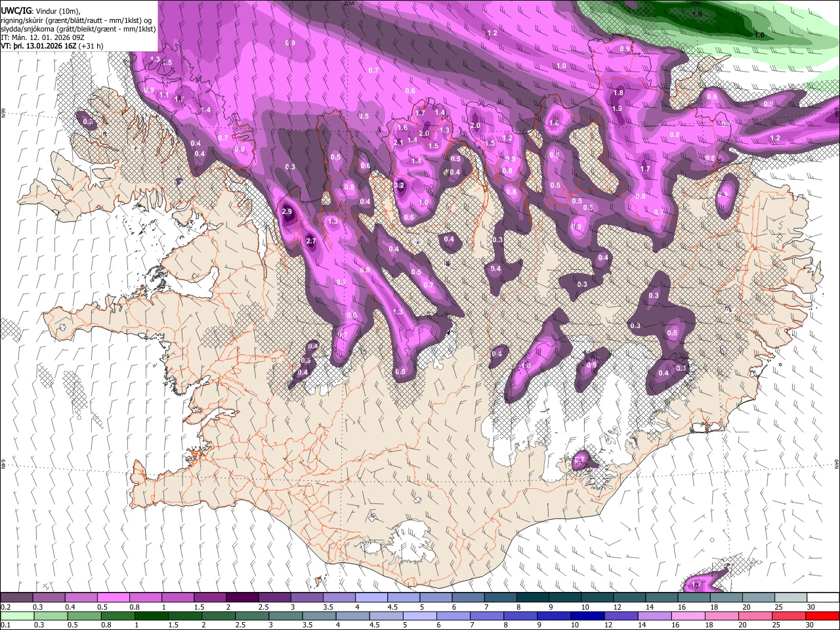Pick the lower blue swatch between 7 and 8
Screen dimensions: 840x630
(487, 616)
